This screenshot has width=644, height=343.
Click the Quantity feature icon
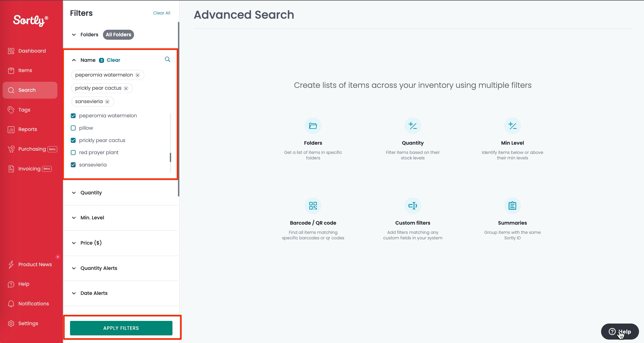[413, 126]
